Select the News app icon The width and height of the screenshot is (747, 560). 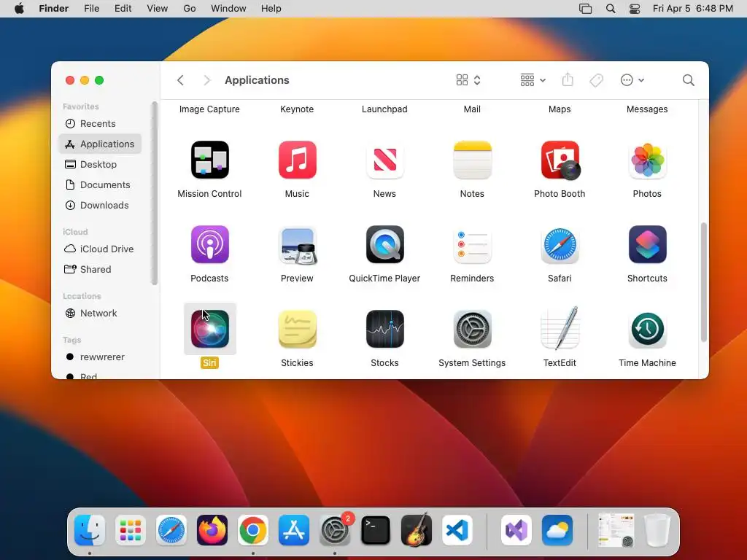tap(385, 160)
